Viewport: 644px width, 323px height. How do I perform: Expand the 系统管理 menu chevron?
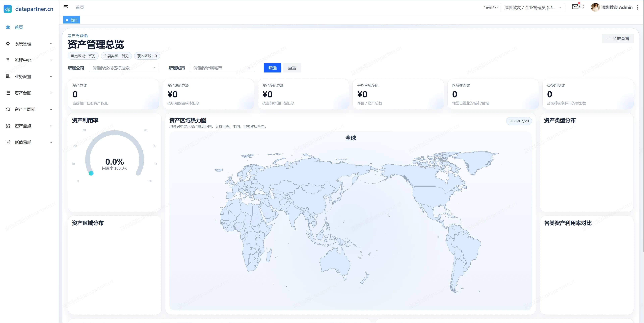pos(51,43)
